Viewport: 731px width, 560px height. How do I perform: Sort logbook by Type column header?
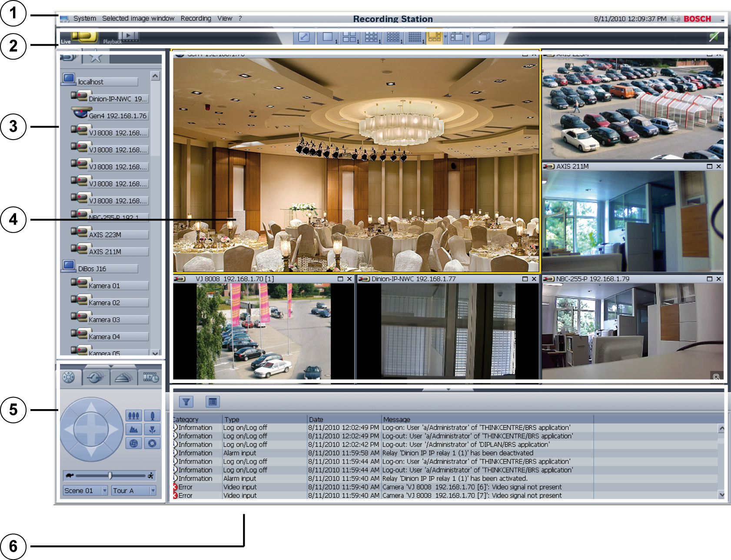(264, 420)
